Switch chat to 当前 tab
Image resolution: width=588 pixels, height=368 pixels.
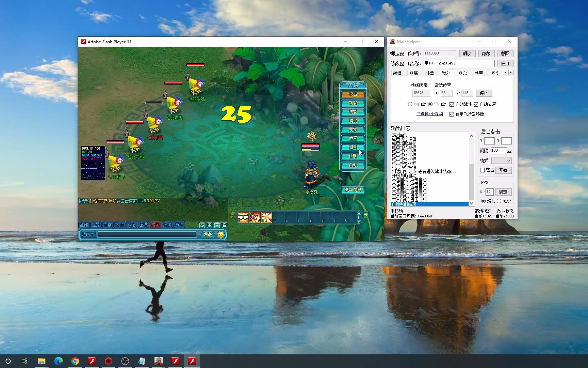pyautogui.click(x=108, y=225)
